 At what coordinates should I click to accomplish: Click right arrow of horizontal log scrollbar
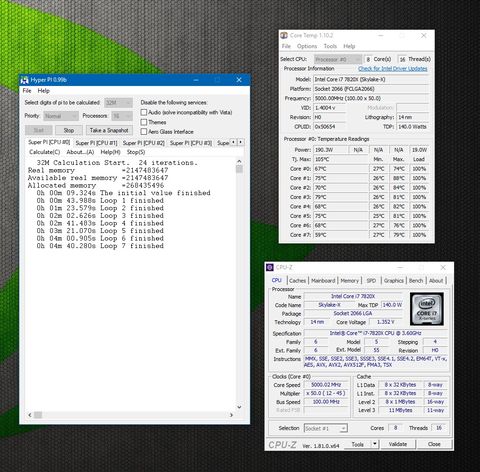(231, 415)
